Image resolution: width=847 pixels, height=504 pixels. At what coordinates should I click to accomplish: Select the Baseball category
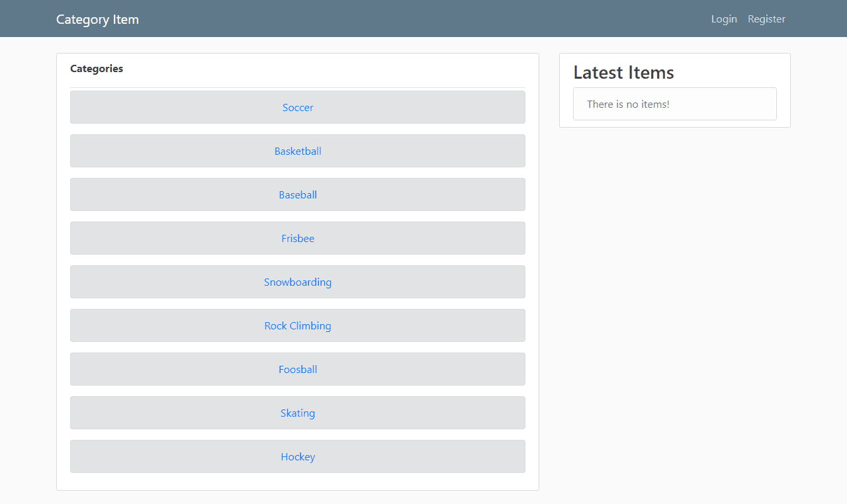pyautogui.click(x=298, y=194)
